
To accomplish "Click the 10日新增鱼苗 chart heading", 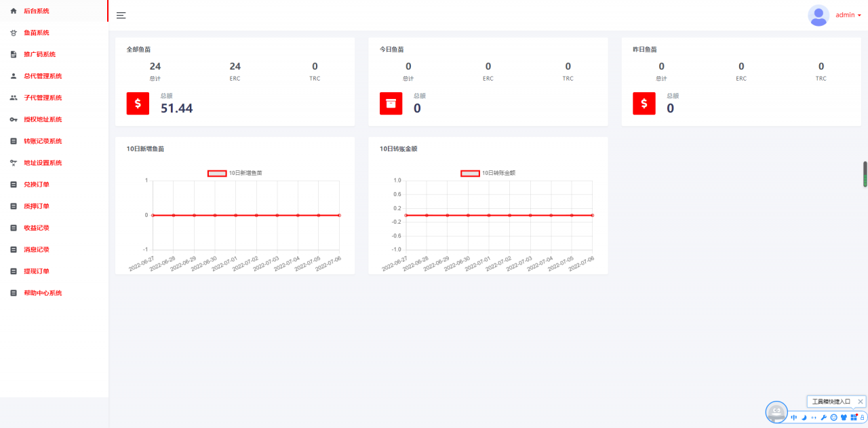I will [145, 149].
